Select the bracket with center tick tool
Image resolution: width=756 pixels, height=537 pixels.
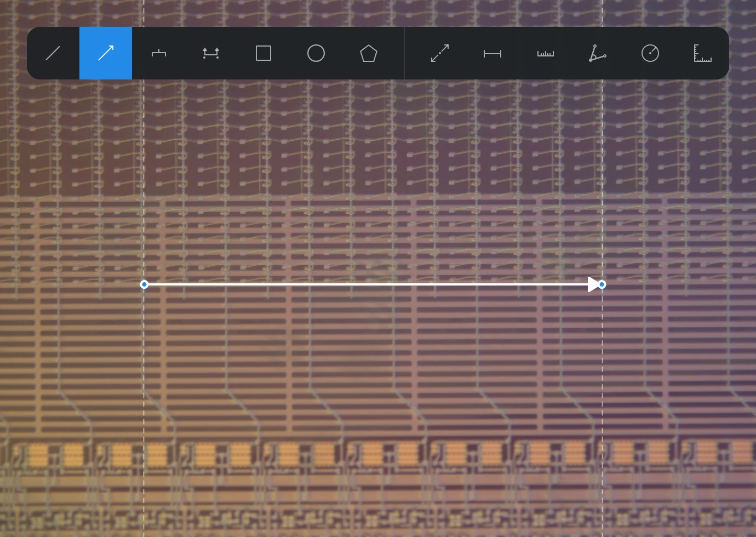pyautogui.click(x=158, y=53)
